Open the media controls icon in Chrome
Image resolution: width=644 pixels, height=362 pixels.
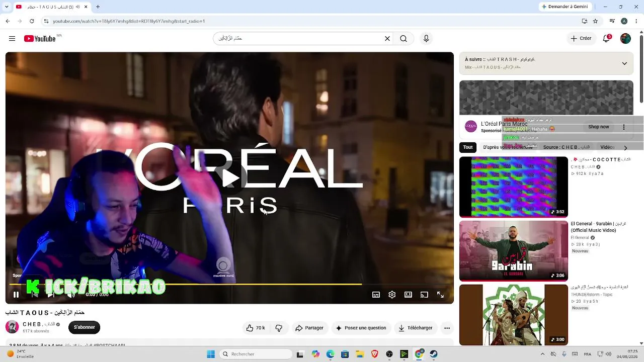coord(612,21)
